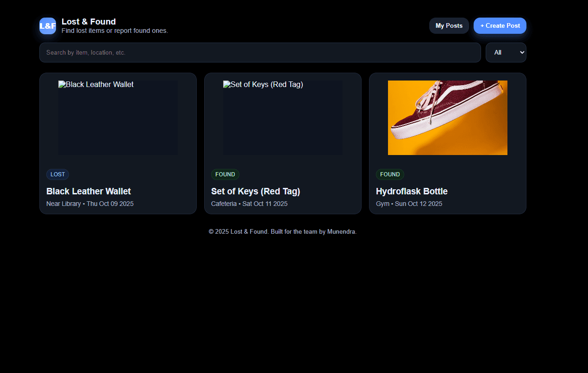
Task: Follow the Munendra link in the footer
Action: 341,231
